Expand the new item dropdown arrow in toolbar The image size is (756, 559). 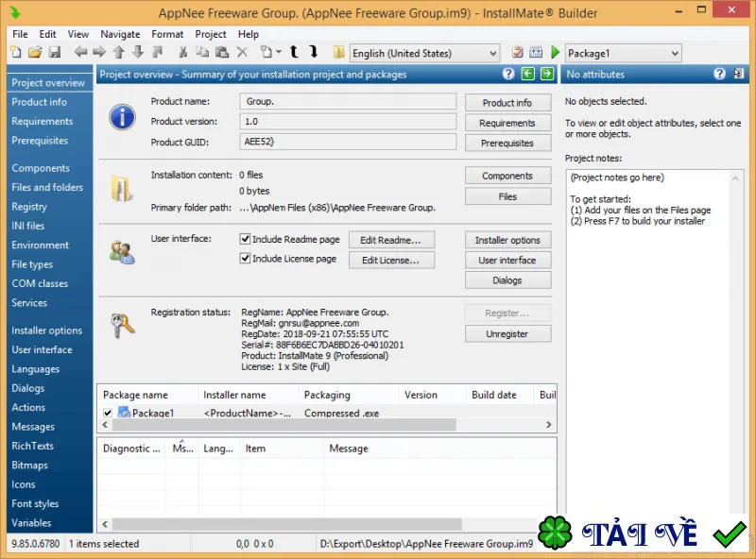tap(278, 52)
